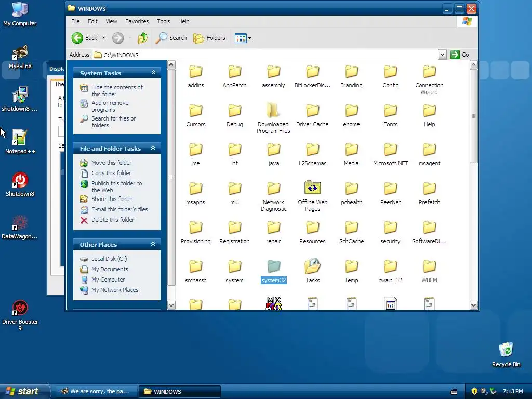Open the Start menu
Viewport: 532px width, 399px height.
click(24, 391)
